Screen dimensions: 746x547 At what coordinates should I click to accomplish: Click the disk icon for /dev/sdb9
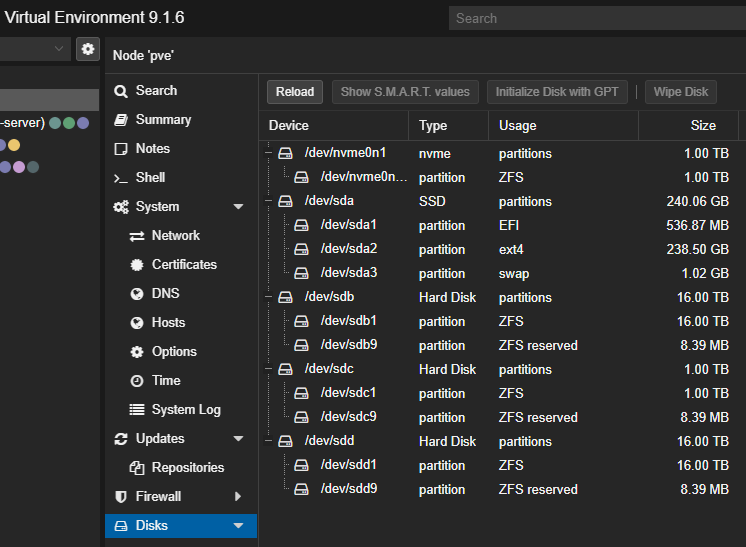tap(301, 345)
